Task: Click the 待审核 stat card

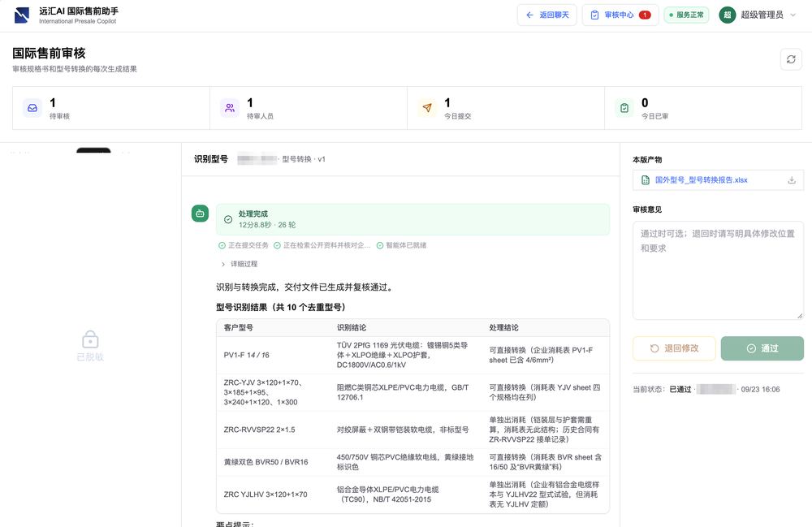Action: 111,108
